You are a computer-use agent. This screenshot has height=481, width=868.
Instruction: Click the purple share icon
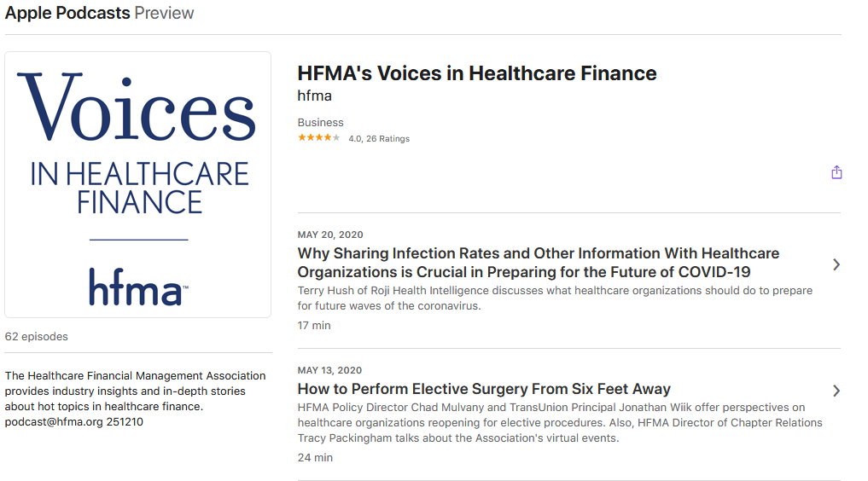836,172
